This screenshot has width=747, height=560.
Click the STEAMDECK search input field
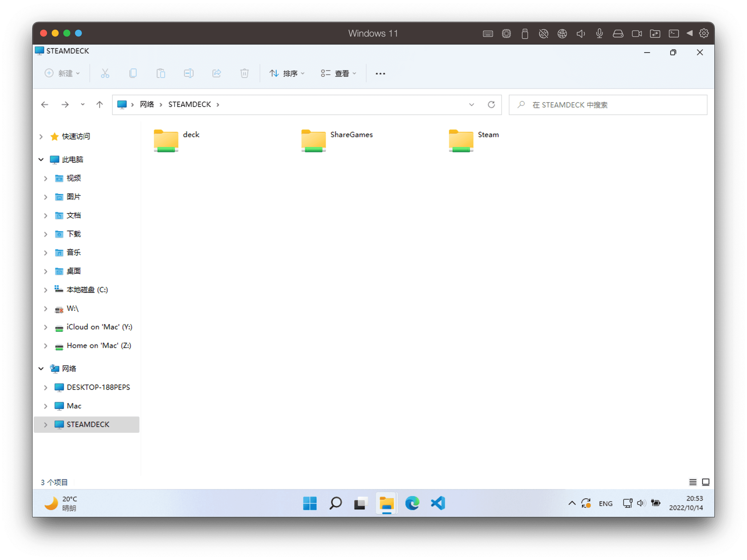(608, 105)
